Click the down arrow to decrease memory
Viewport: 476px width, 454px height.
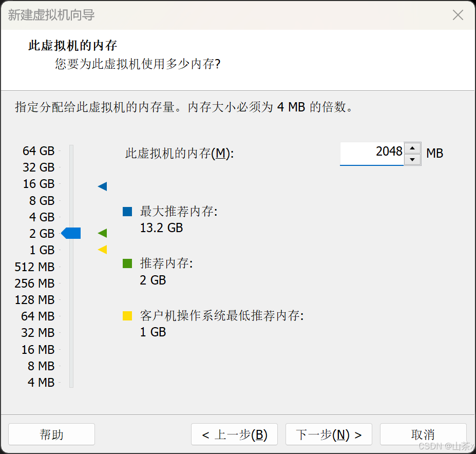pyautogui.click(x=412, y=159)
